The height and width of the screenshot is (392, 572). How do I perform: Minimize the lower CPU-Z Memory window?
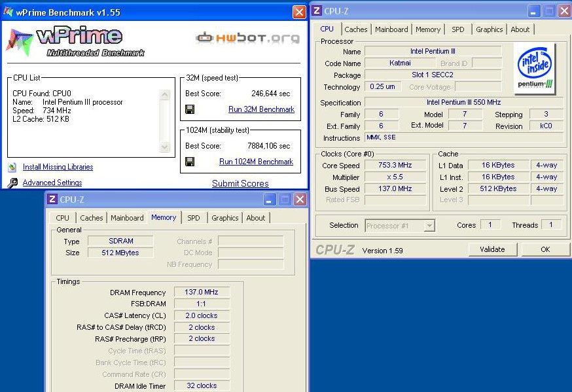[x=269, y=200]
